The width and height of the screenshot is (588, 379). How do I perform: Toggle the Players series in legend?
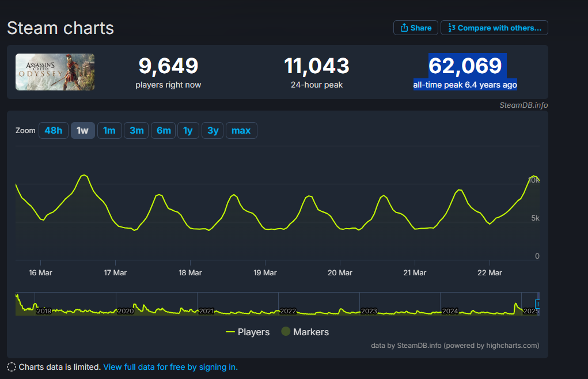[248, 332]
